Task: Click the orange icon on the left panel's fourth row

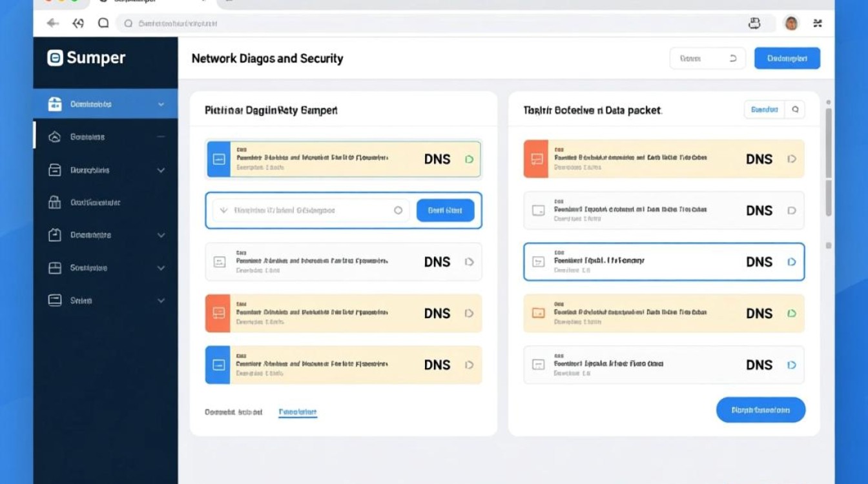Action: point(218,313)
